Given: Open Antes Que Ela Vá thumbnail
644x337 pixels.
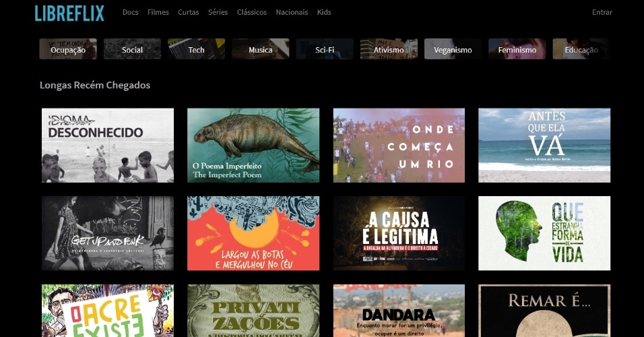Looking at the screenshot, I should (x=544, y=146).
